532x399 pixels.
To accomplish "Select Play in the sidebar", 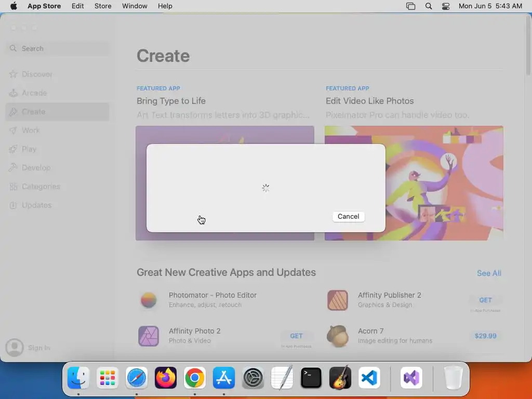I will click(x=57, y=149).
